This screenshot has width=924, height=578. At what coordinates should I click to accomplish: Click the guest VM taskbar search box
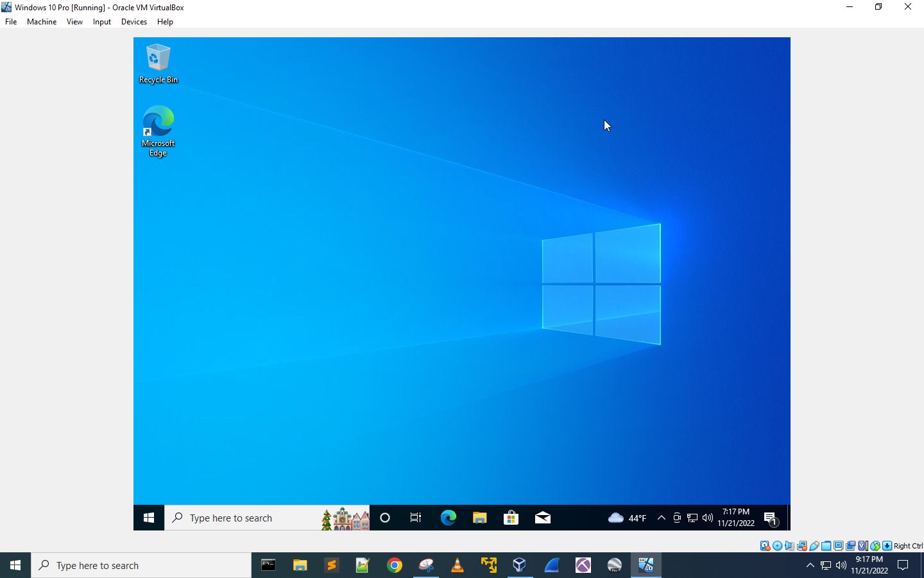click(x=267, y=518)
